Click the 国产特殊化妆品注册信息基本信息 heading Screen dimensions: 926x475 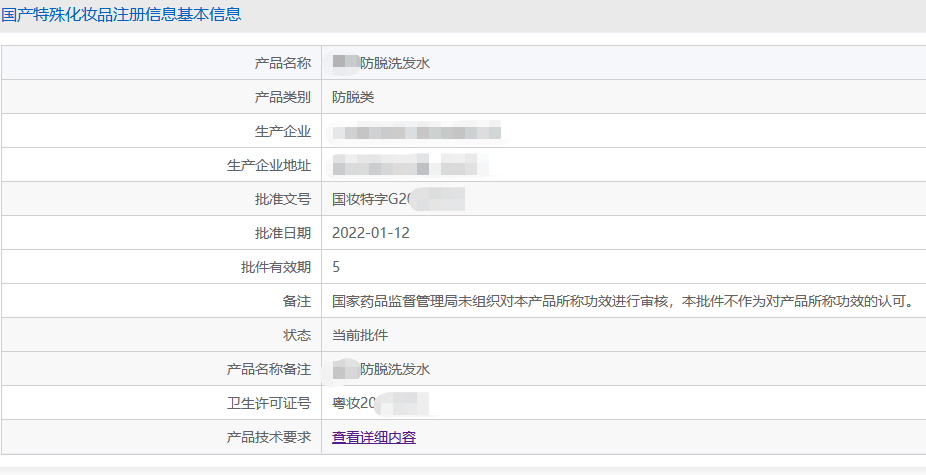pyautogui.click(x=121, y=14)
